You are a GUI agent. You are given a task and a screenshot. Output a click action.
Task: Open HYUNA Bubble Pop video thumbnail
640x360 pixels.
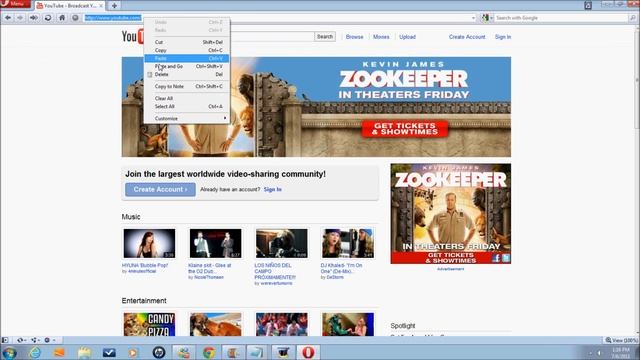149,243
